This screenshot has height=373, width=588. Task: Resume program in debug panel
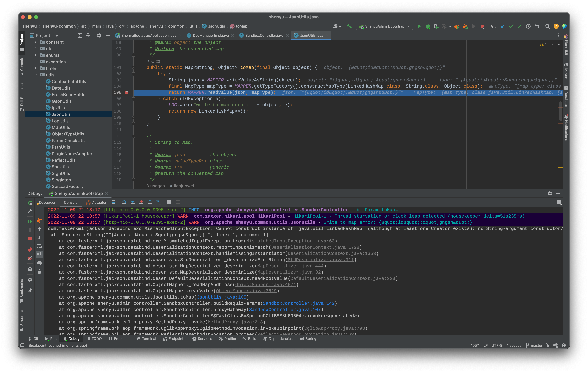30,222
